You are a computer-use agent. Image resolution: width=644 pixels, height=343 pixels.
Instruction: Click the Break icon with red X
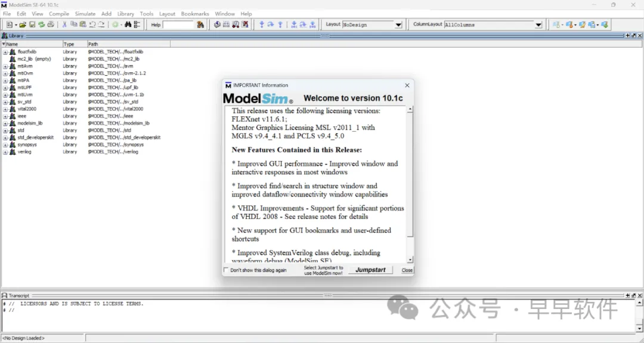coord(245,24)
